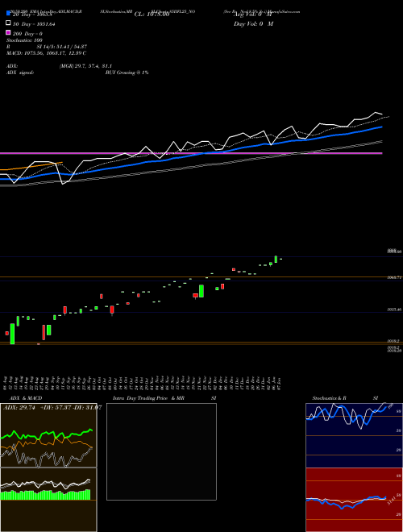Click the 'ADX: 29.74 +DY: 57.37 -DY: 31.07' header

[x=52, y=408]
